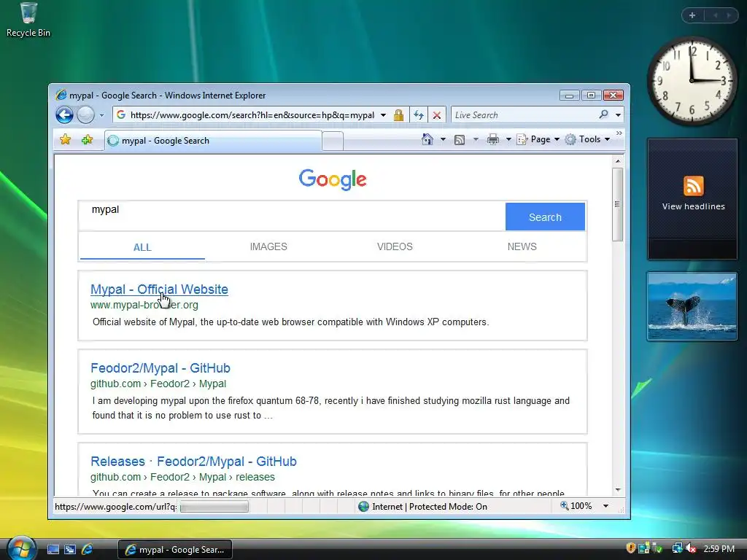Image resolution: width=747 pixels, height=560 pixels.
Task: Open the Tools menu
Action: click(x=587, y=139)
